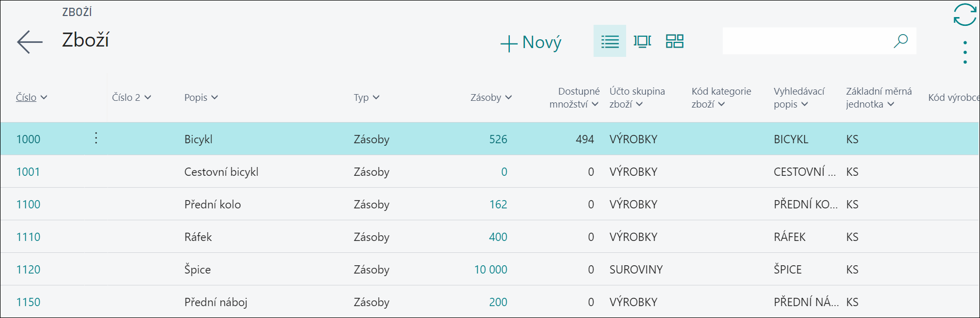Switch to list view layout icon

click(x=610, y=41)
